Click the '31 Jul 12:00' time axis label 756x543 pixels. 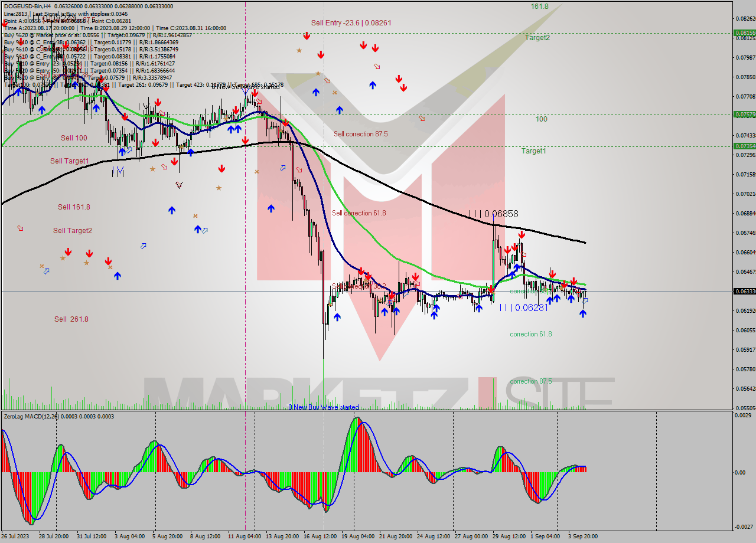(x=90, y=537)
